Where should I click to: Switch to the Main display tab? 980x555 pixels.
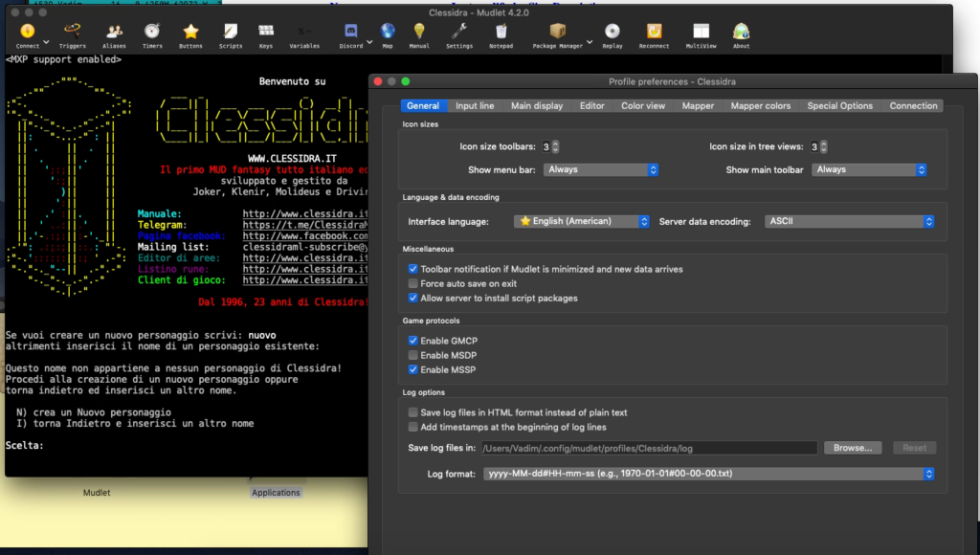click(x=537, y=106)
